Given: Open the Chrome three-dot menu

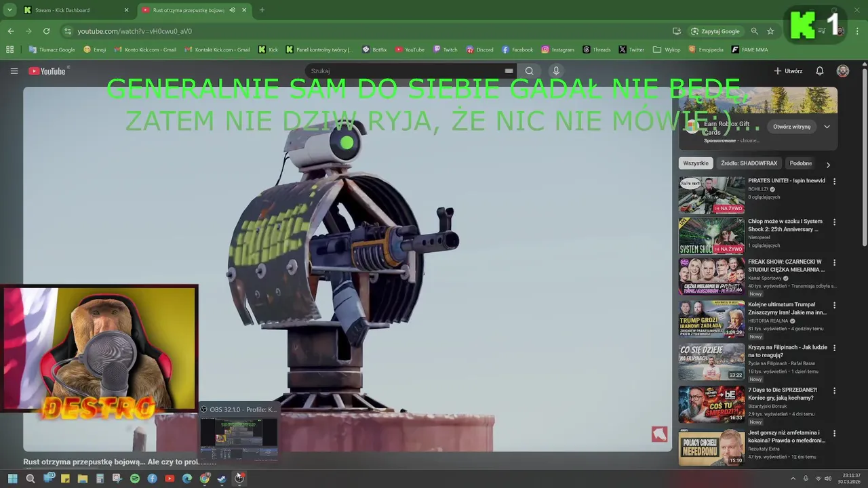Looking at the screenshot, I should 858,31.
